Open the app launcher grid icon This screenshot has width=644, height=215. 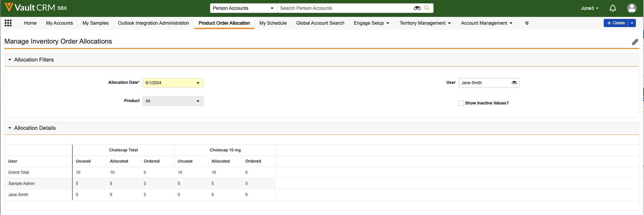[8, 23]
